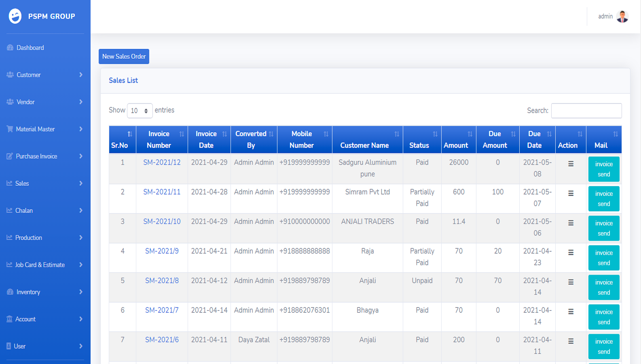
Task: Focus the Search input field
Action: pos(586,111)
